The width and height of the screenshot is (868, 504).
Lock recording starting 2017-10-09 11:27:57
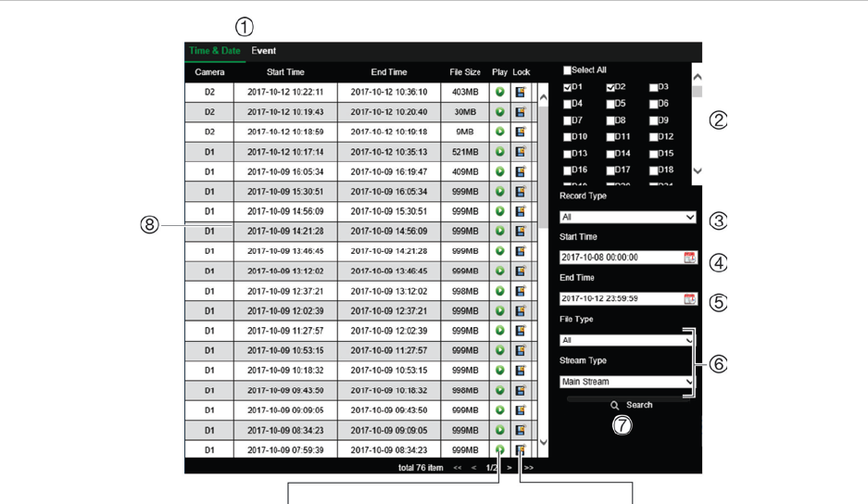(521, 331)
